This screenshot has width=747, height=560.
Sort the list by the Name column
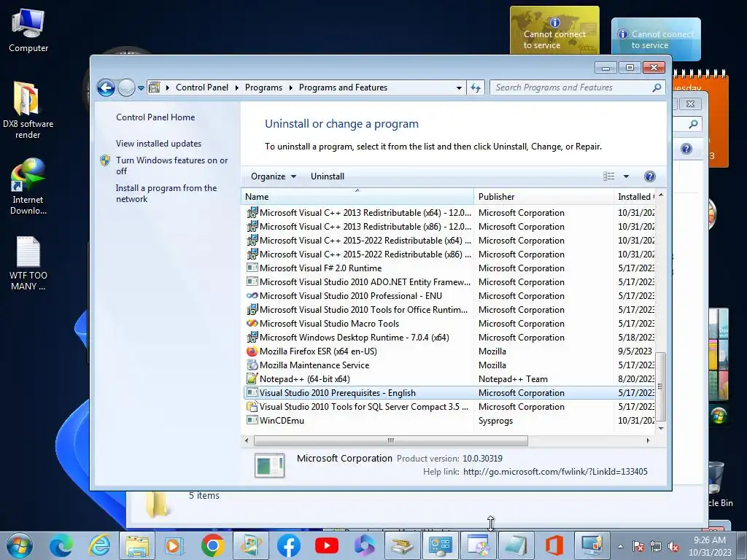point(357,197)
